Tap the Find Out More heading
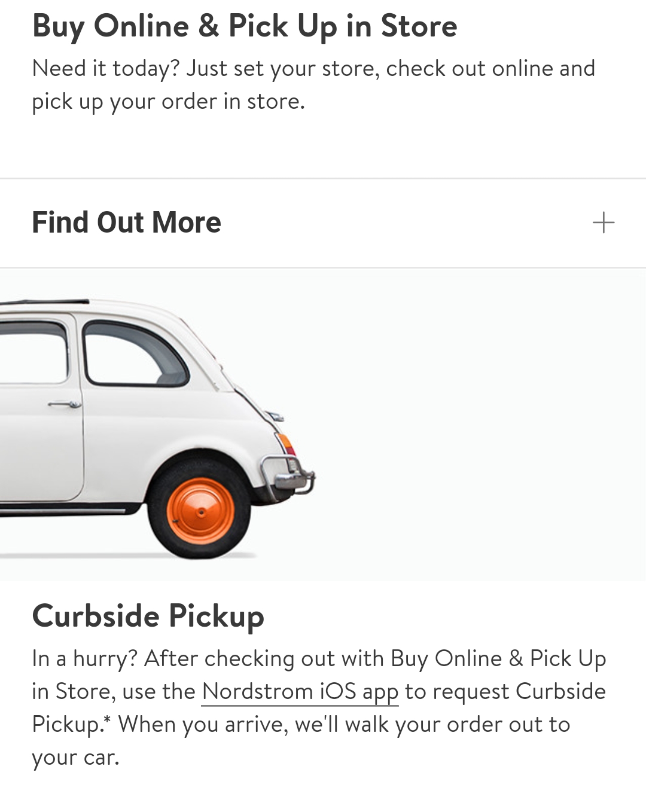Image resolution: width=646 pixels, height=812 pixels. (126, 222)
